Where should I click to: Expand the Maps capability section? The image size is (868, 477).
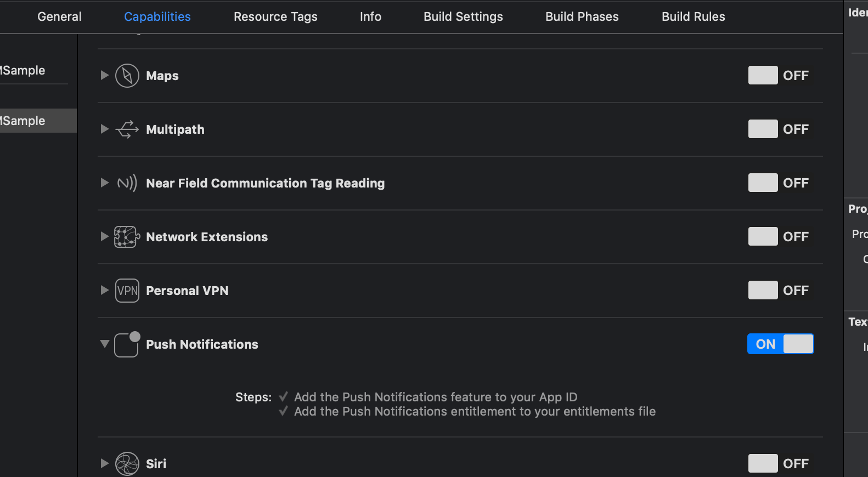pos(104,76)
